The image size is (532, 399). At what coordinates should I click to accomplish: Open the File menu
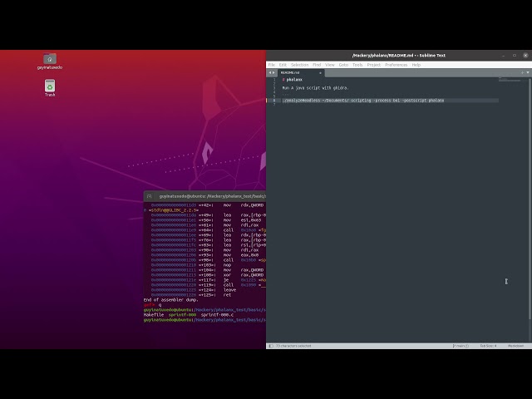[272, 65]
